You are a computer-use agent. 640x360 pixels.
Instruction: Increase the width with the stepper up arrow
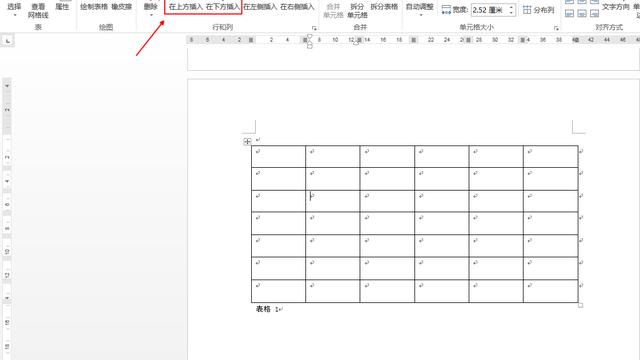(x=511, y=7)
